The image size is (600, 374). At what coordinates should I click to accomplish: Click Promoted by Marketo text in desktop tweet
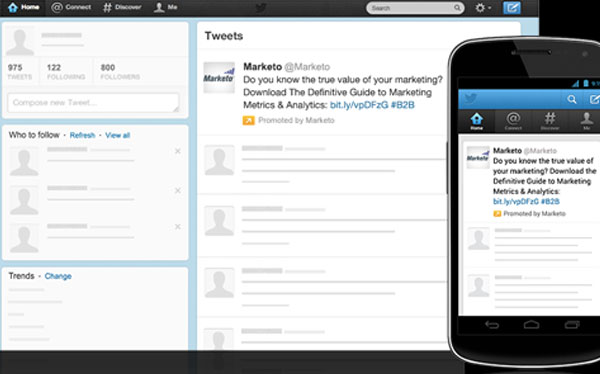296,120
